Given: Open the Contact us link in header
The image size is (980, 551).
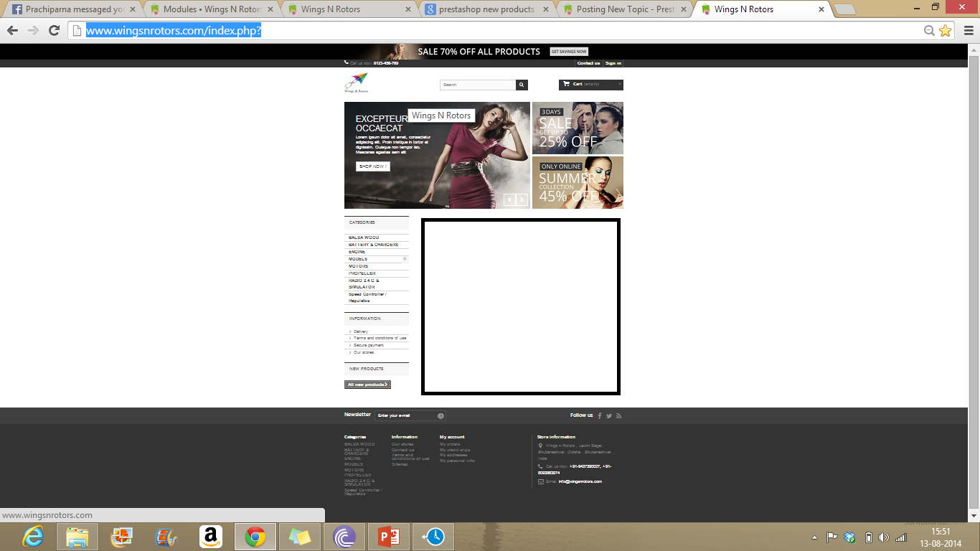Looking at the screenshot, I should click(x=588, y=63).
